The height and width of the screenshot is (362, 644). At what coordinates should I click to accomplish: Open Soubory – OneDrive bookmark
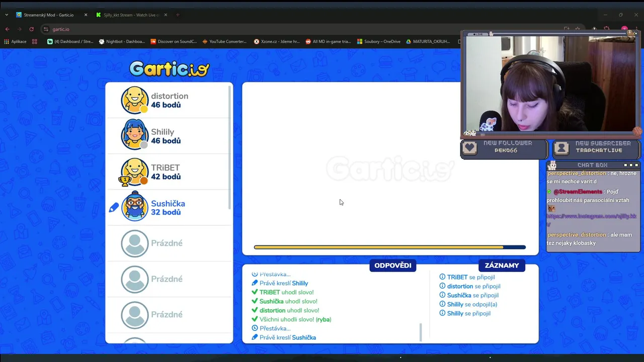pos(379,42)
